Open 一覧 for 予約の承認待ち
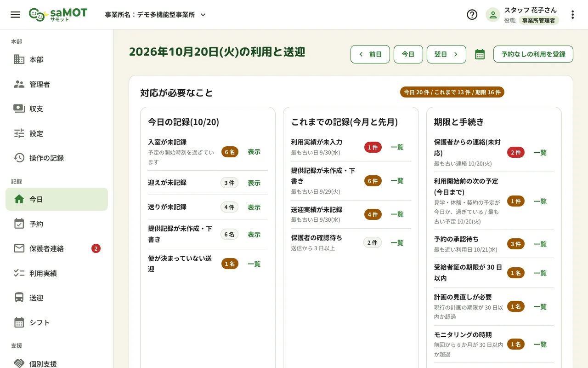Viewport: 588px width, 368px height. click(x=540, y=244)
